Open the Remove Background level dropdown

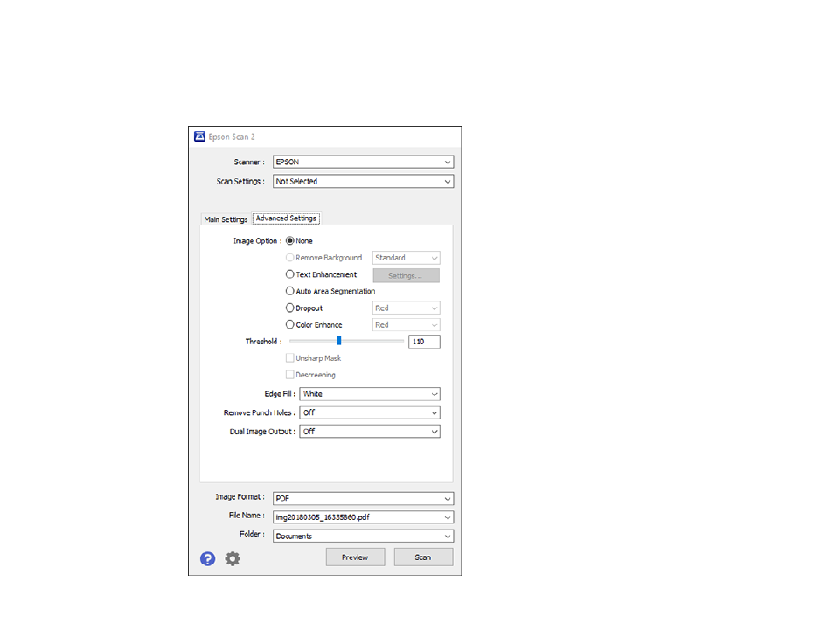pos(406,258)
